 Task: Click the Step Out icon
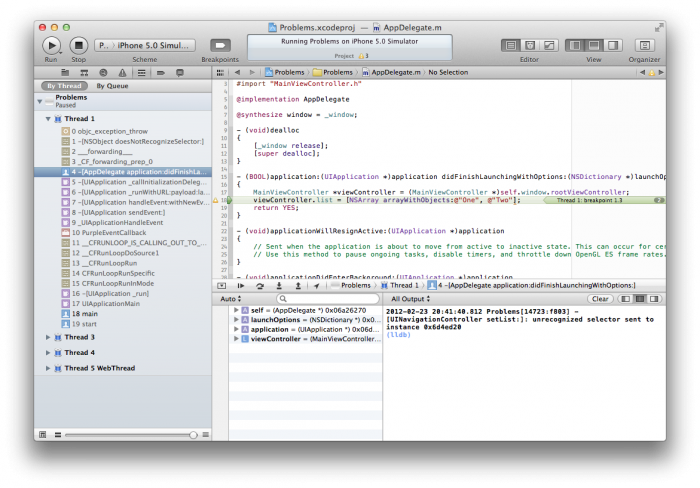pos(298,286)
